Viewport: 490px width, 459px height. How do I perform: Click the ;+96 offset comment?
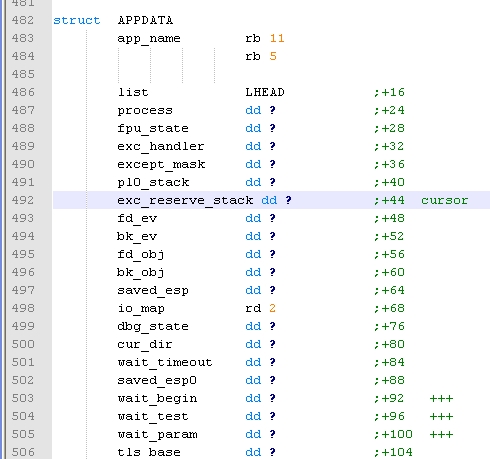pyautogui.click(x=389, y=416)
